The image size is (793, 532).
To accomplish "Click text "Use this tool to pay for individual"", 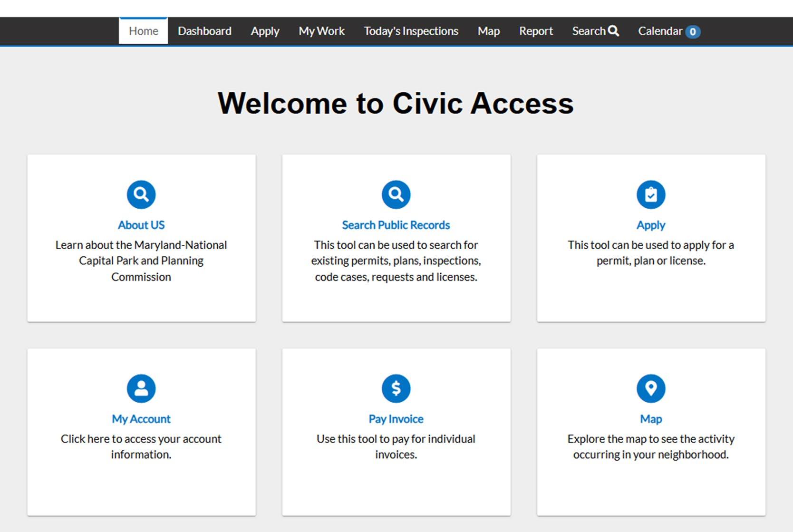I will point(396,439).
